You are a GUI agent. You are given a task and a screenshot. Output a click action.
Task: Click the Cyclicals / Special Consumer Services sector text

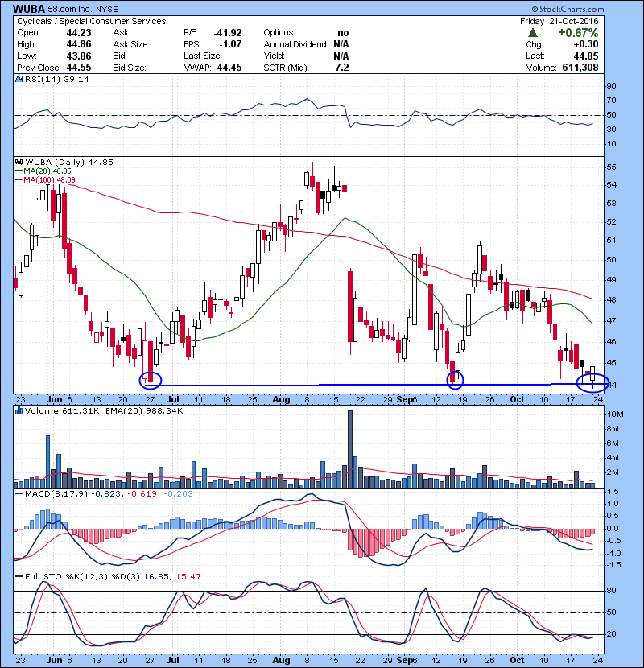tap(91, 21)
